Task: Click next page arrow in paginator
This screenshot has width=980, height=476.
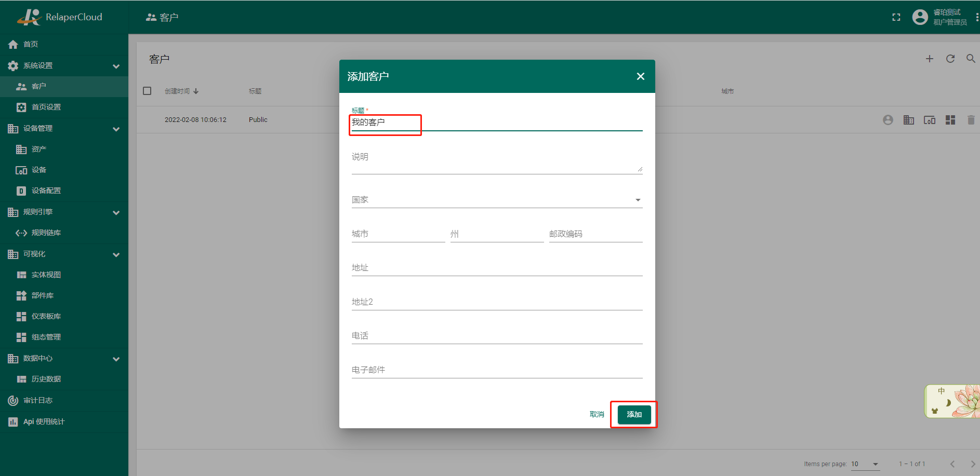Action: (973, 464)
